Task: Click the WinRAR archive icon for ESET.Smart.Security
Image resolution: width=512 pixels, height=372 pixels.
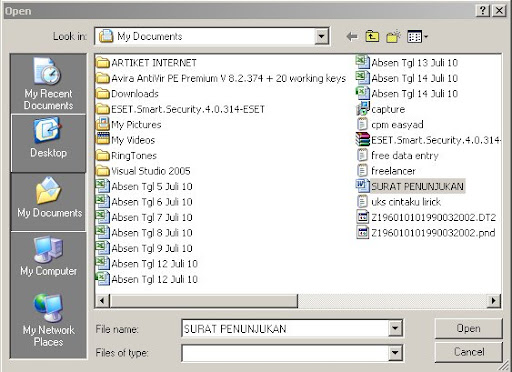Action: [363, 140]
